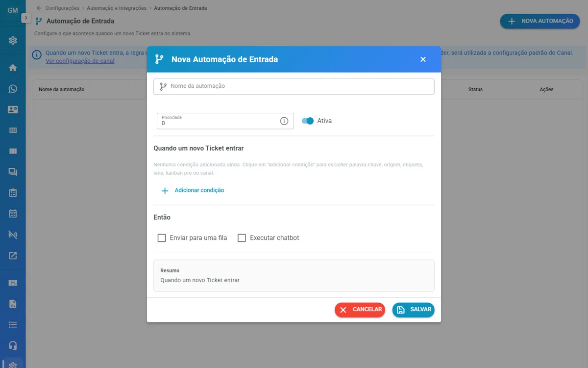The width and height of the screenshot is (588, 368).
Task: Click the CANCELAR button
Action: click(360, 310)
